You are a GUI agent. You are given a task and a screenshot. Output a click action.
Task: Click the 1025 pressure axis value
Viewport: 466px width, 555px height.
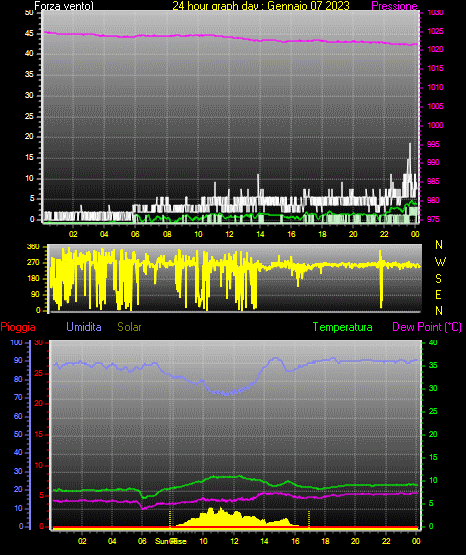[435, 31]
